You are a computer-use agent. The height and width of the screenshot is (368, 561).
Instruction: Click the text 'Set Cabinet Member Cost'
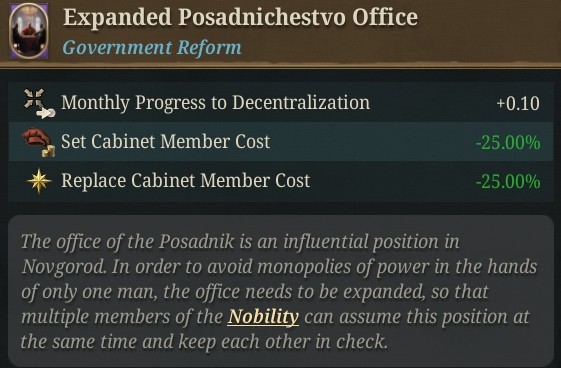[x=165, y=142]
